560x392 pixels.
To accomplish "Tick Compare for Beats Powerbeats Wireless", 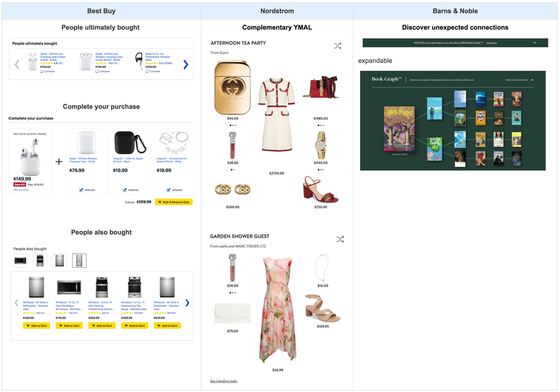I will [x=147, y=71].
